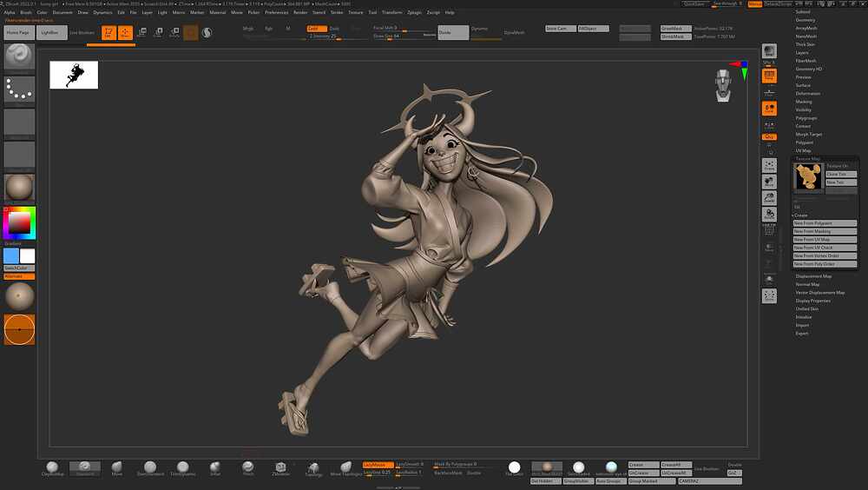This screenshot has height=490, width=868.
Task: Open the material sphere selector
Action: click(19, 188)
